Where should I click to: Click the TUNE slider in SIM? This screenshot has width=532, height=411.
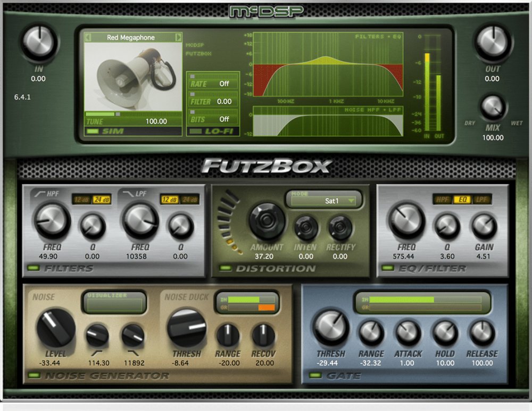(132, 114)
